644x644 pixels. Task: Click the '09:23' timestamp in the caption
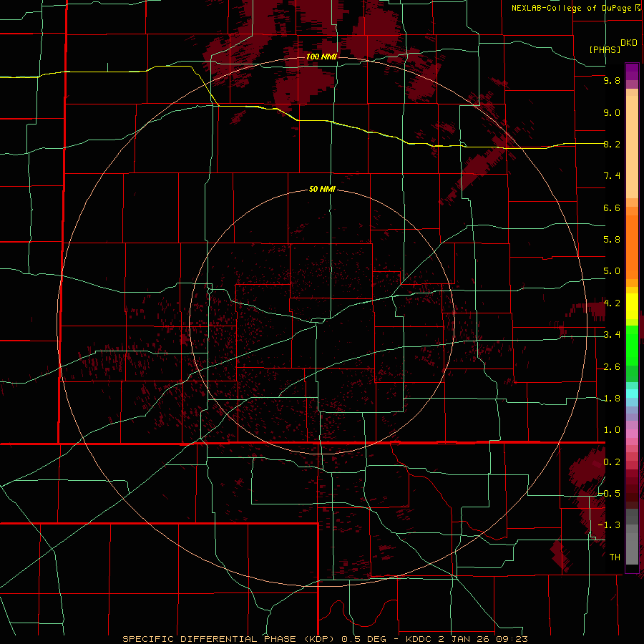[514, 639]
